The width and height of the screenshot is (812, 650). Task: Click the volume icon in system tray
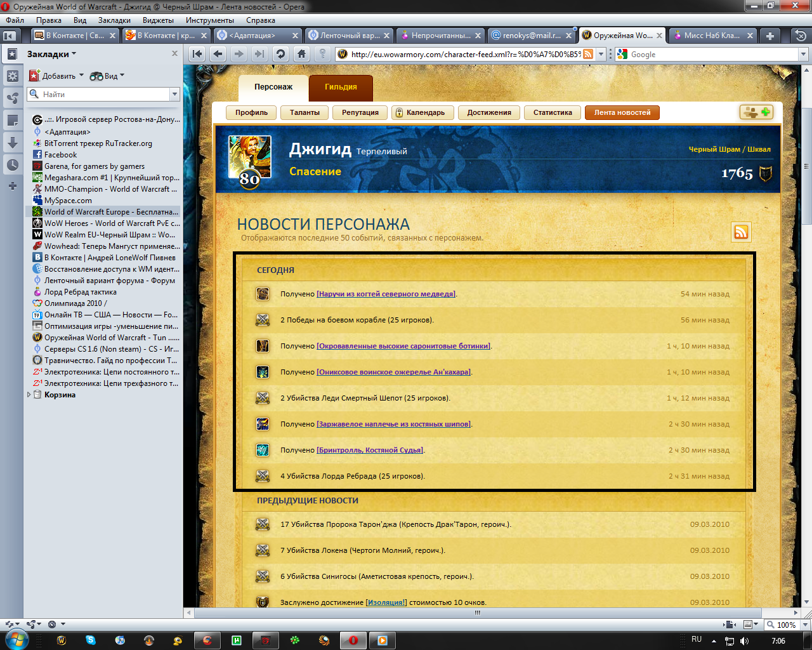[744, 641]
